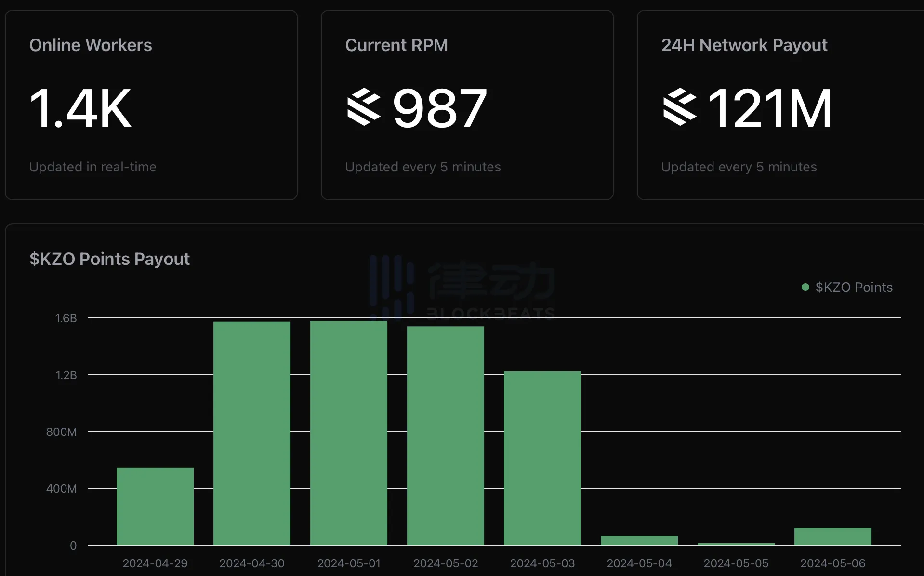Select the small 2024-05-04 bar

coord(639,540)
